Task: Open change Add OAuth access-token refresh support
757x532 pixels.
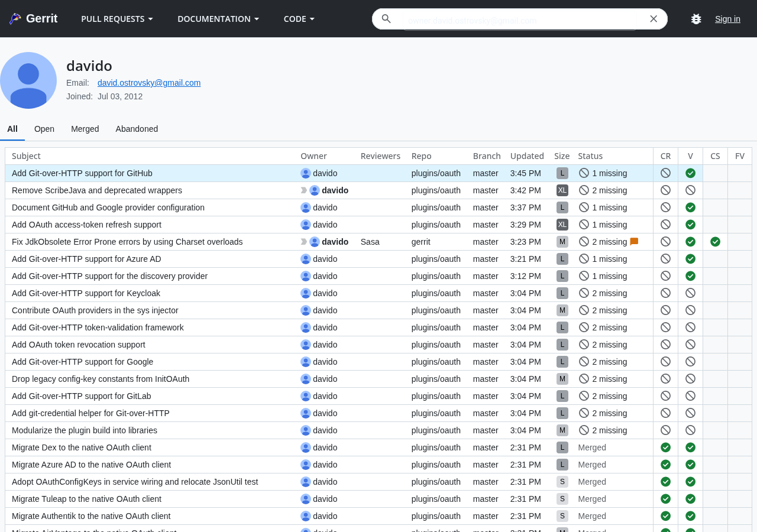Action: (86, 225)
